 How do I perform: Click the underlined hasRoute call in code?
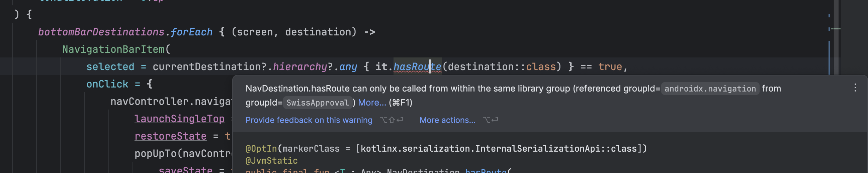pos(417,67)
